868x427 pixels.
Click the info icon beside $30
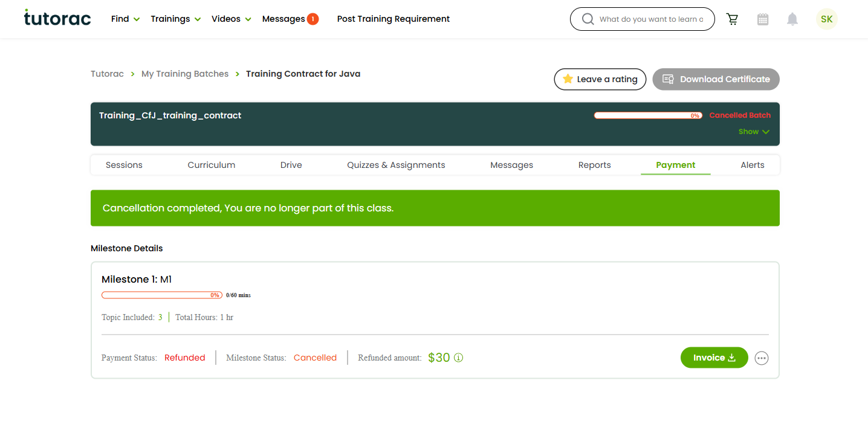point(459,358)
